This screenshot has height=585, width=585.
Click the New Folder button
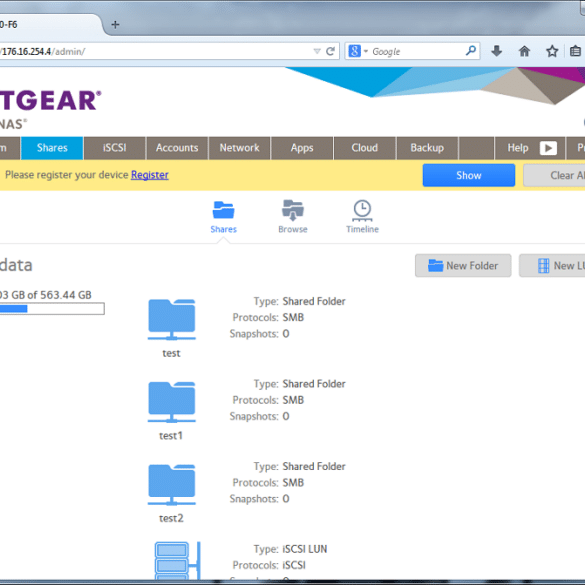tap(463, 266)
